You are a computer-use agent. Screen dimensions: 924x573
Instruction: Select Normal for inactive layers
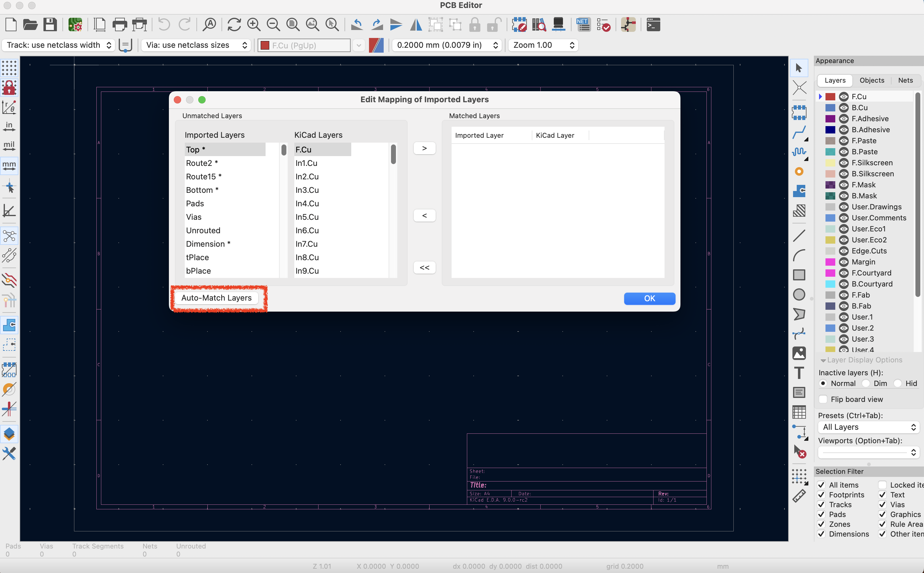(823, 383)
